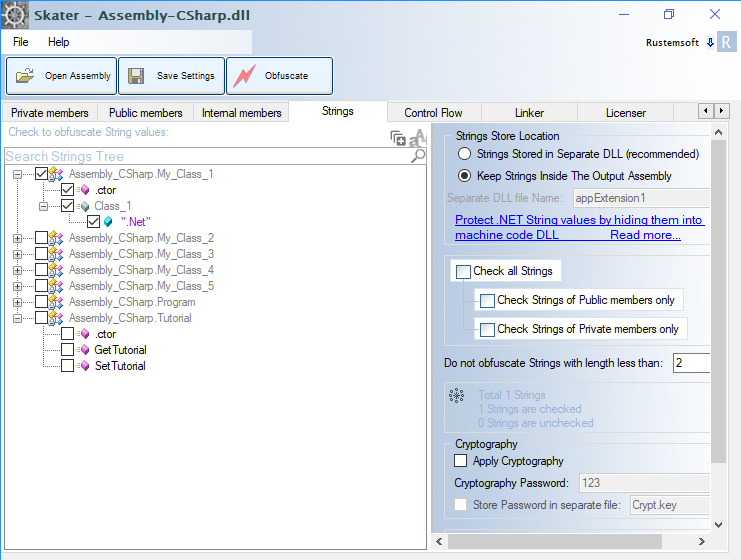
Task: Click the font letter A icon above search
Action: pyautogui.click(x=417, y=138)
